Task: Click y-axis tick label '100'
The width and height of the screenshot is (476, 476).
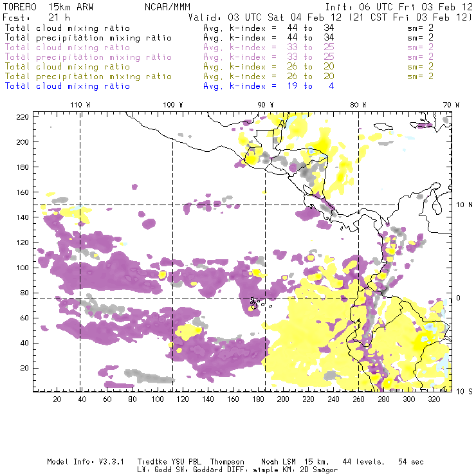Action: coord(23,268)
